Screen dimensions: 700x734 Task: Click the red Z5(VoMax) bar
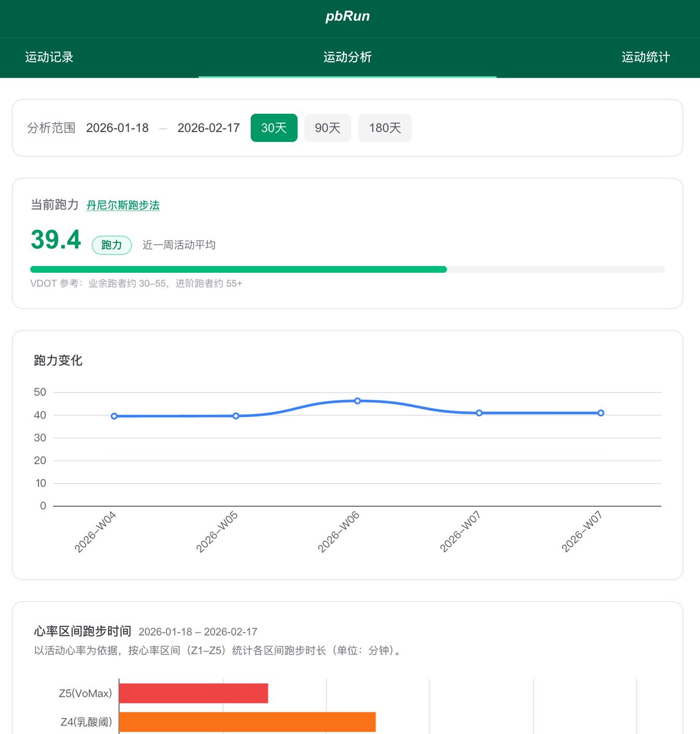194,693
